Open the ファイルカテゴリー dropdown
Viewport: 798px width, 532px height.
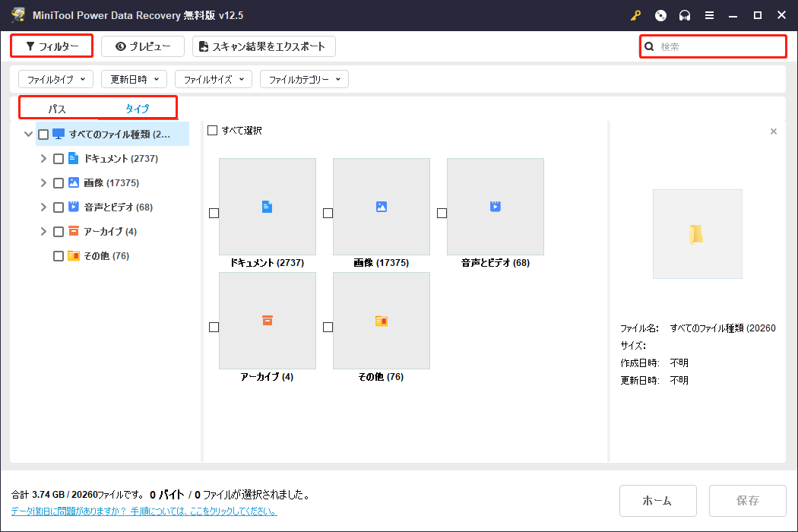304,79
